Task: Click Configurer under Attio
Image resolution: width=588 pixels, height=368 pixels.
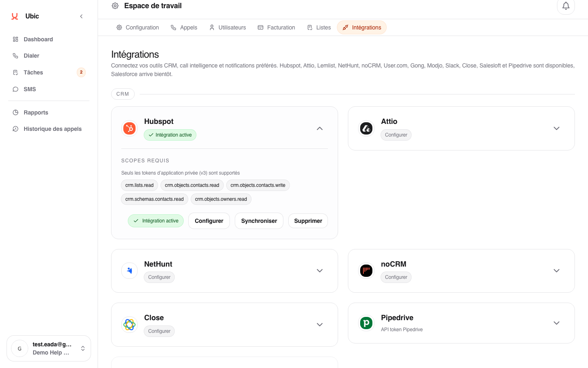Action: tap(396, 135)
